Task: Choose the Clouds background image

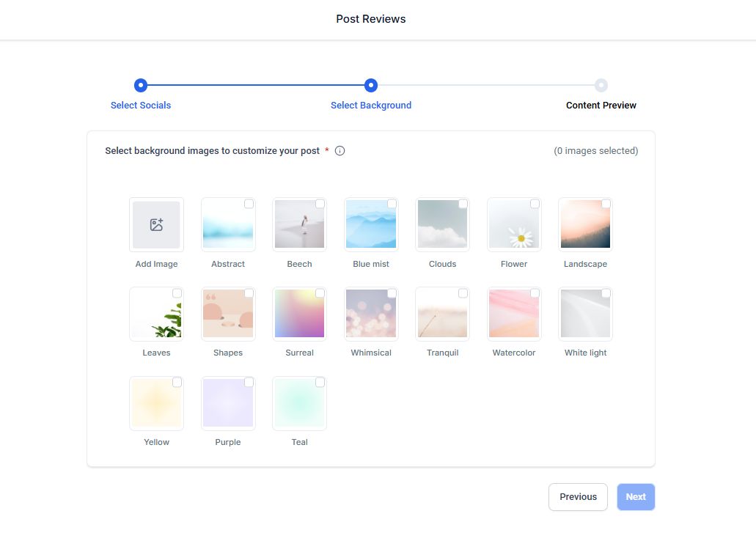Action: (443, 224)
